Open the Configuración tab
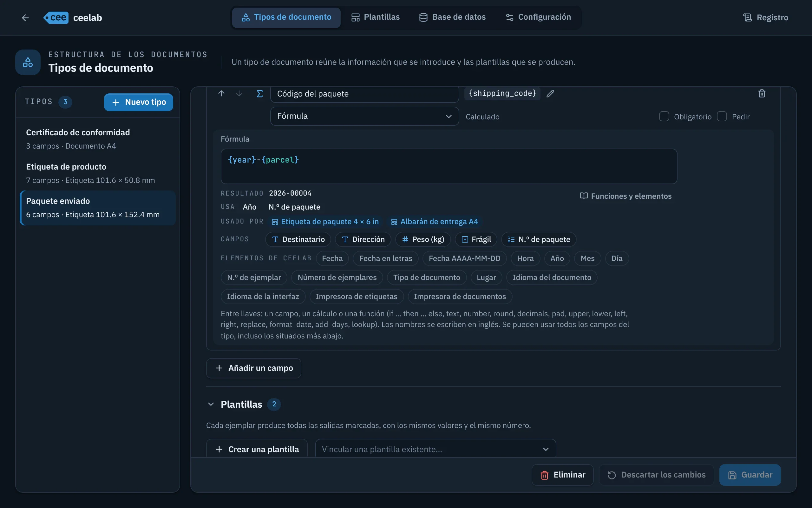This screenshot has height=508, width=812. pos(538,17)
